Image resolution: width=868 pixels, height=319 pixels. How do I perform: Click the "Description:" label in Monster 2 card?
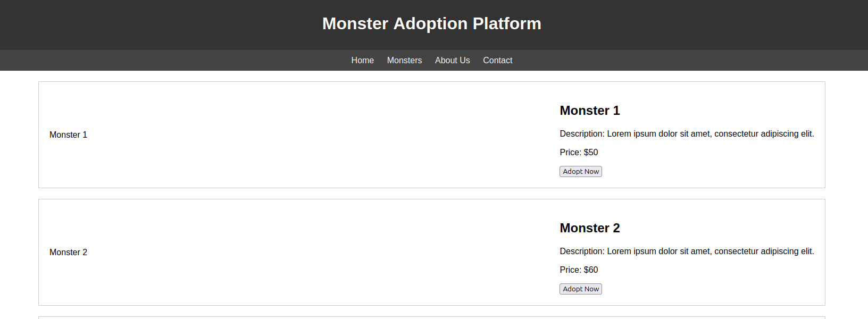click(x=582, y=251)
